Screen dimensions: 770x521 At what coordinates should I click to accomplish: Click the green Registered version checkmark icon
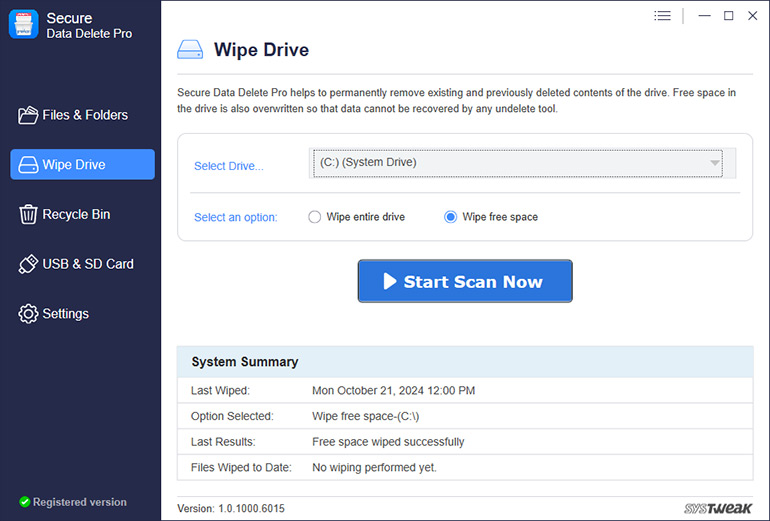(25, 502)
